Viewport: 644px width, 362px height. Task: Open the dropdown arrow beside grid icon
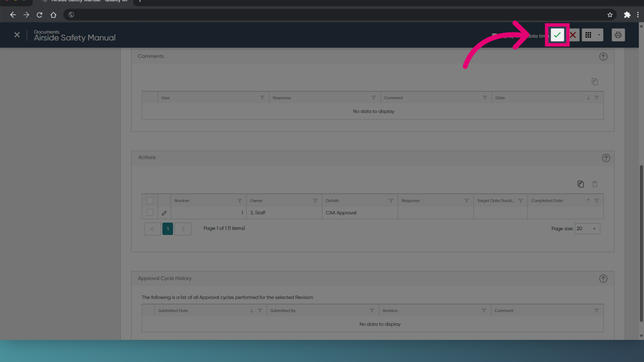pos(599,35)
